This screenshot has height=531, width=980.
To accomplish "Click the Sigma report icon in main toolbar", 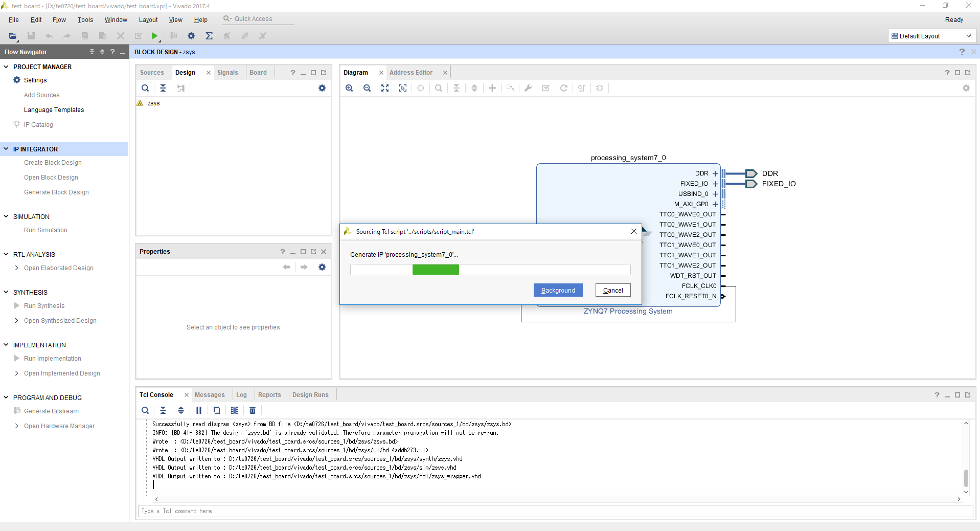I will (209, 36).
